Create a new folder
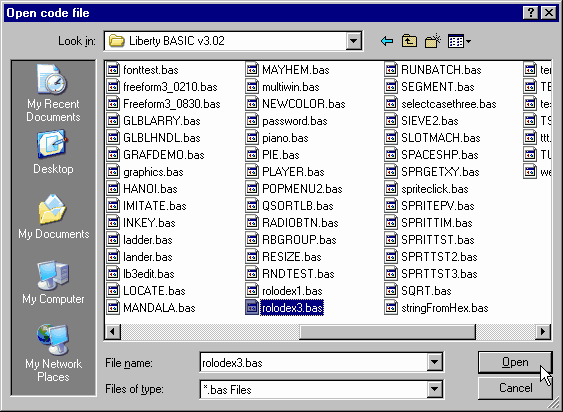 pos(433,41)
